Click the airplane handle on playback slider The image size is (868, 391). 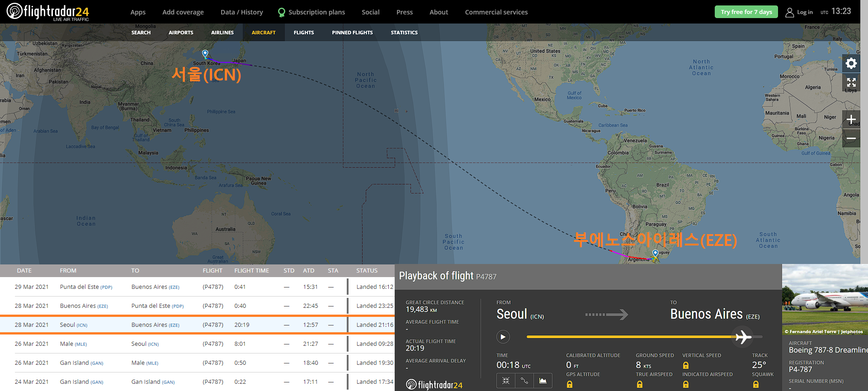[742, 337]
